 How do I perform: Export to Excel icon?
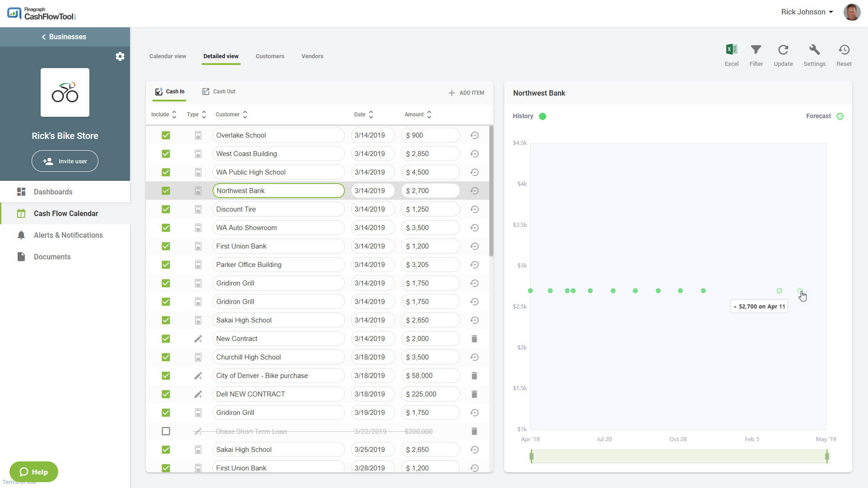pos(731,49)
